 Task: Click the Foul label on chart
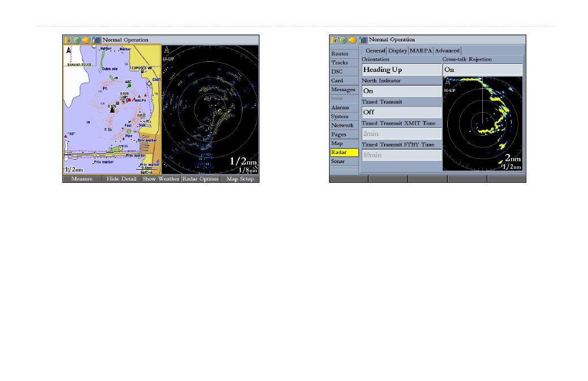tap(128, 125)
